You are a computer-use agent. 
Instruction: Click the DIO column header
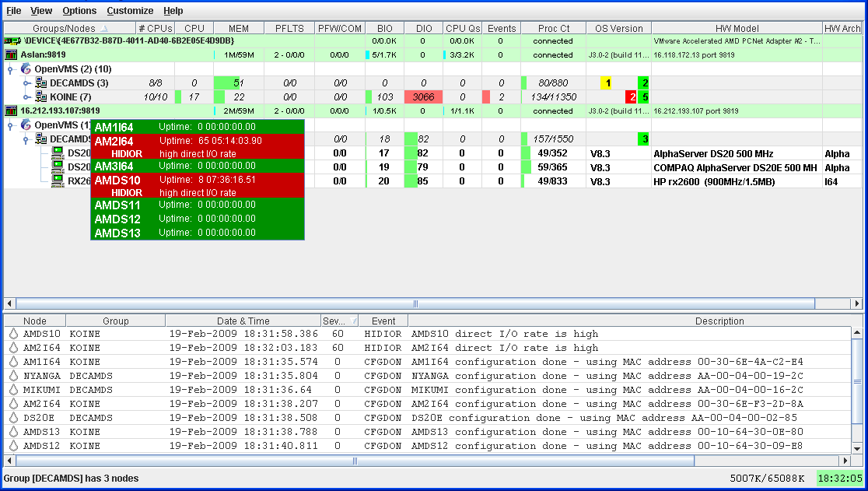point(423,28)
